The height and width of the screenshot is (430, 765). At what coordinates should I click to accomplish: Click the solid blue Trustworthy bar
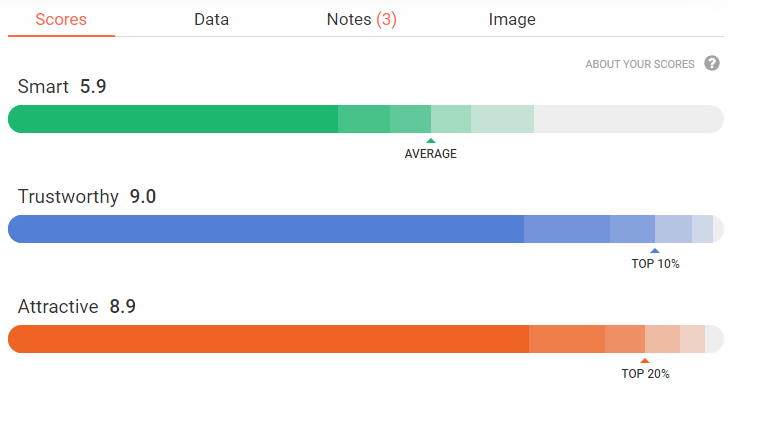click(x=266, y=229)
